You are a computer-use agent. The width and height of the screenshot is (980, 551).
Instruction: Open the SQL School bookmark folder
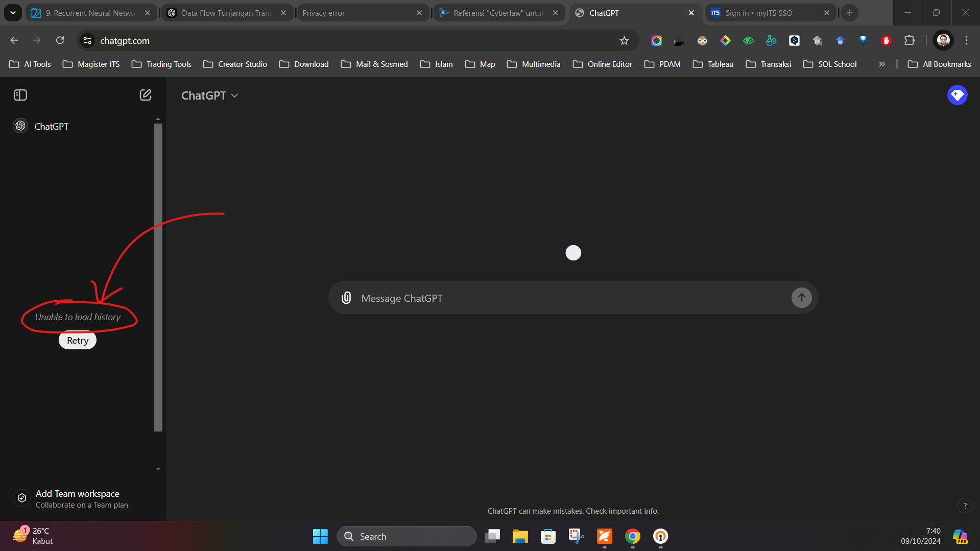(x=830, y=64)
